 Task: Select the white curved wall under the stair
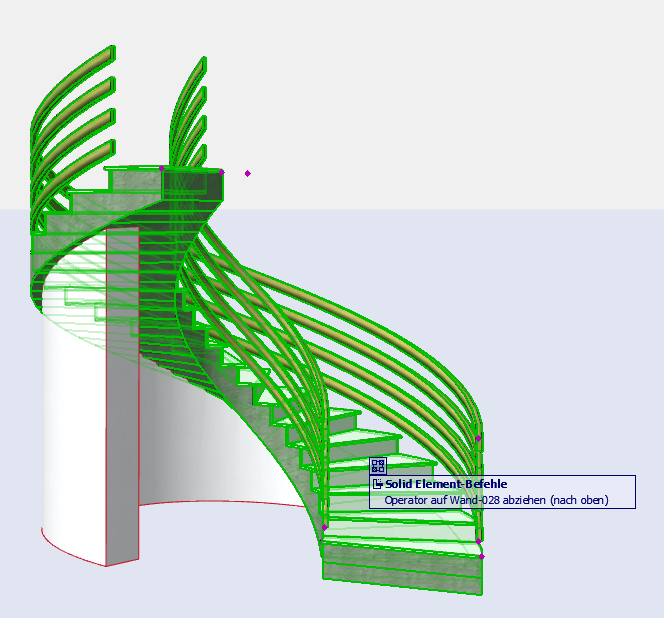tap(72, 424)
